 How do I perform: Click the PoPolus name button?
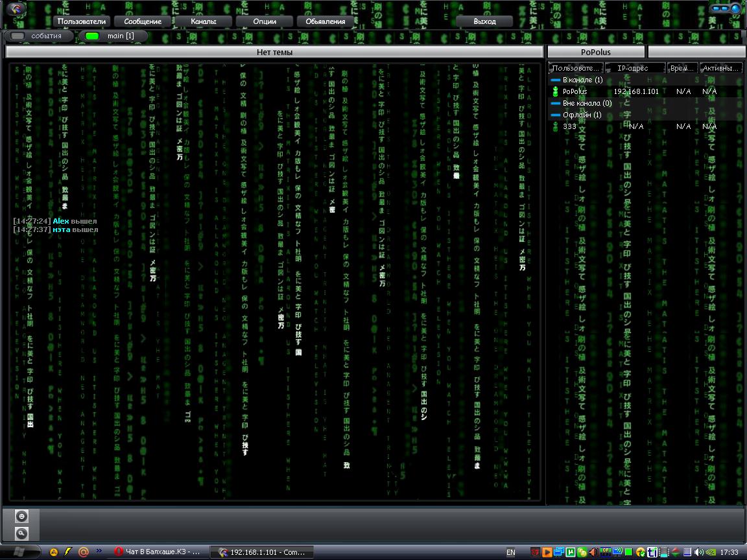click(595, 52)
